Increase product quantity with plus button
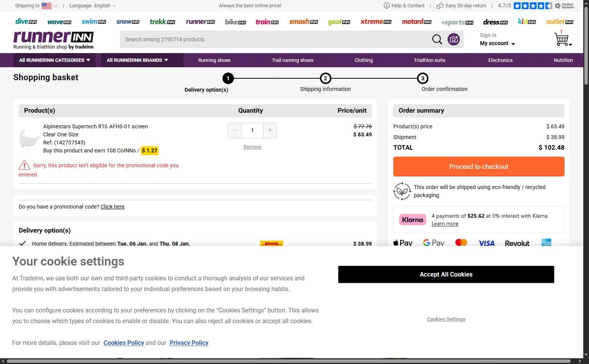The width and height of the screenshot is (589, 364). coord(270,130)
